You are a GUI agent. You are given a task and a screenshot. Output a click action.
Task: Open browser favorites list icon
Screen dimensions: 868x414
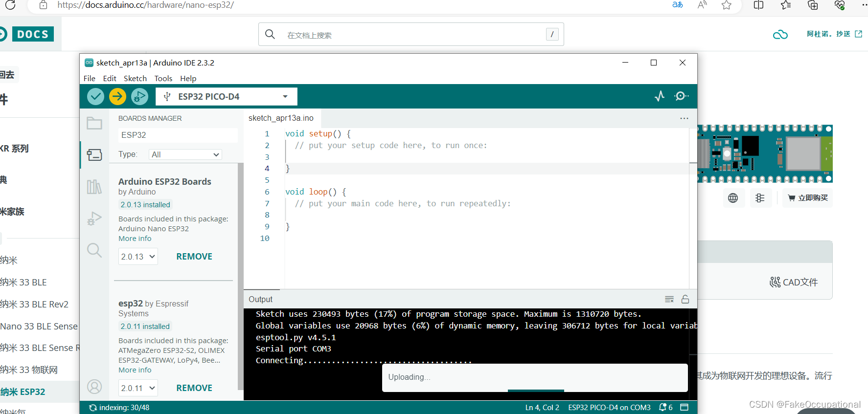tap(786, 5)
